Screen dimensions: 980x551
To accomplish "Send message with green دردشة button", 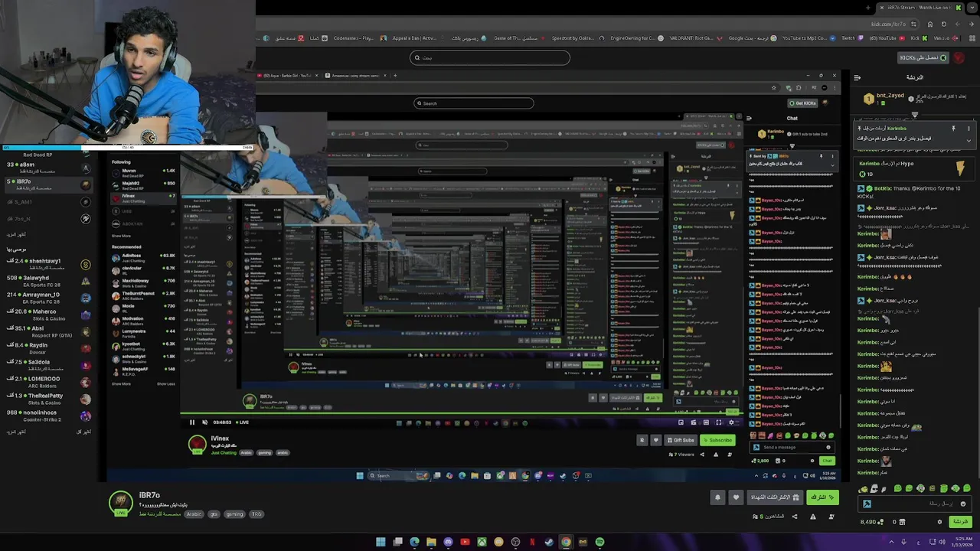I will pyautogui.click(x=960, y=522).
